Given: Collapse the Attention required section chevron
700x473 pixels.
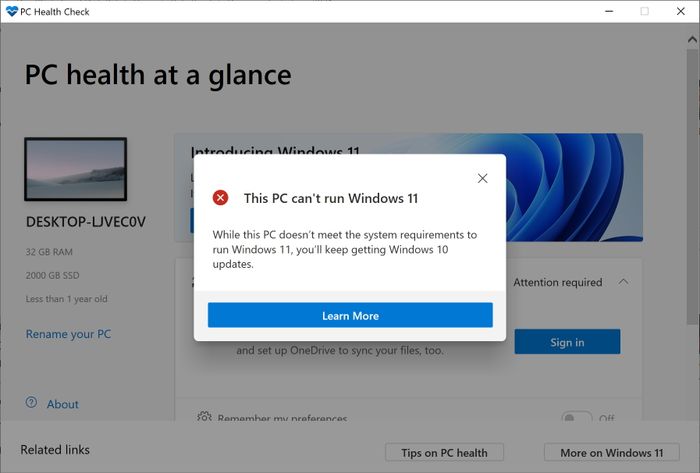Looking at the screenshot, I should click(624, 282).
